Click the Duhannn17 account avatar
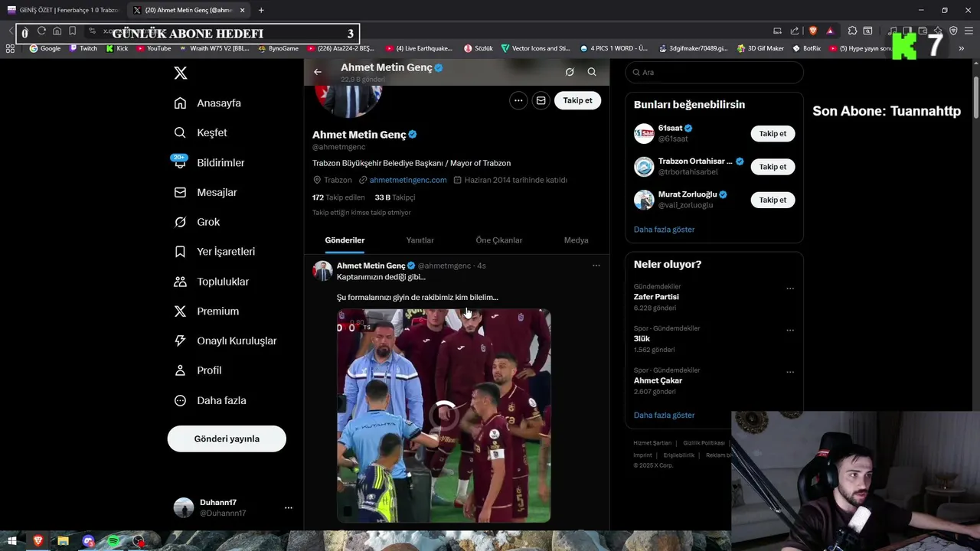This screenshot has width=980, height=551. (184, 507)
